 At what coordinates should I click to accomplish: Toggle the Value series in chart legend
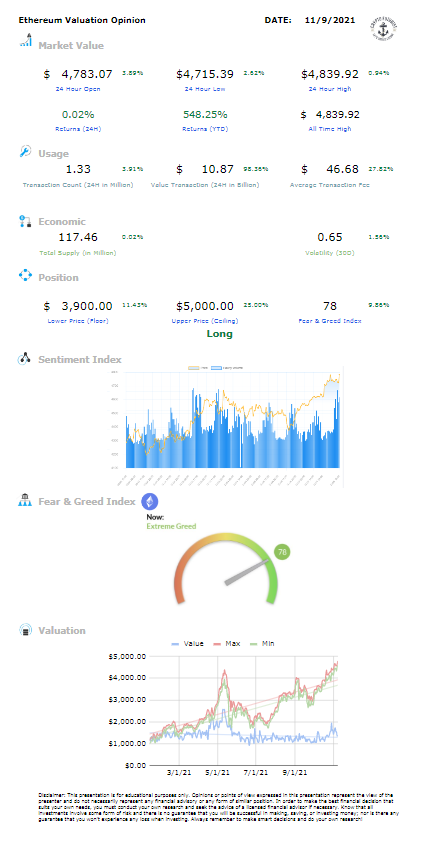tap(187, 643)
